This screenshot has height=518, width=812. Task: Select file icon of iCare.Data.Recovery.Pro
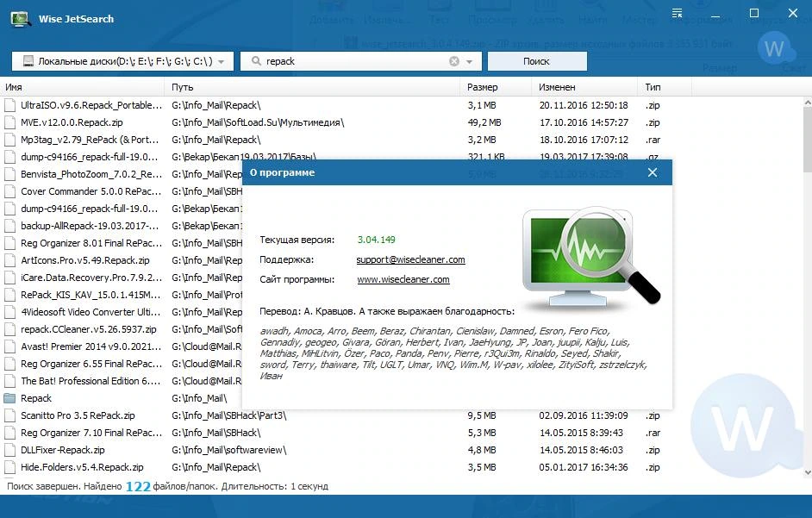tap(9, 278)
